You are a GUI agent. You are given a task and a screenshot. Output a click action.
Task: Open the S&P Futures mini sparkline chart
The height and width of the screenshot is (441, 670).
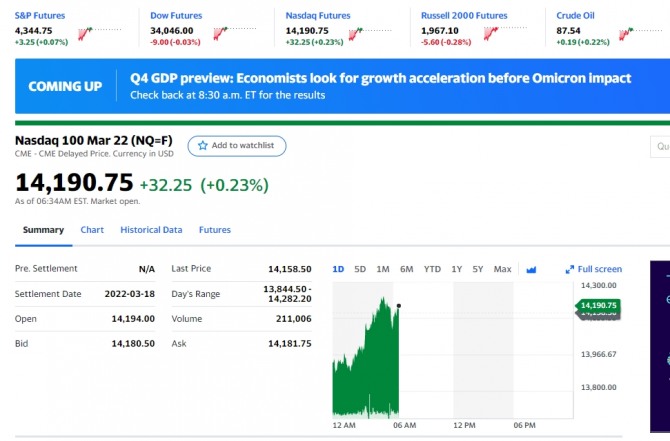pyautogui.click(x=100, y=33)
